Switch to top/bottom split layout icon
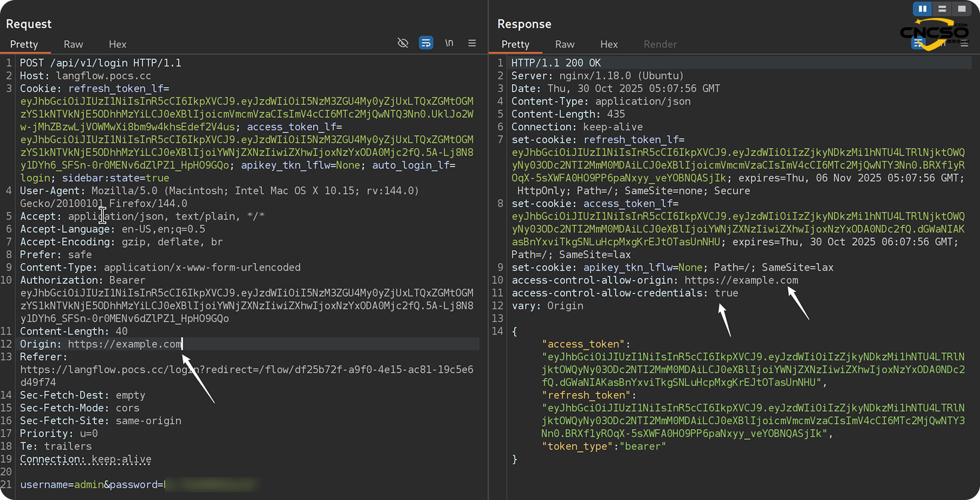980x500 pixels. tap(942, 8)
